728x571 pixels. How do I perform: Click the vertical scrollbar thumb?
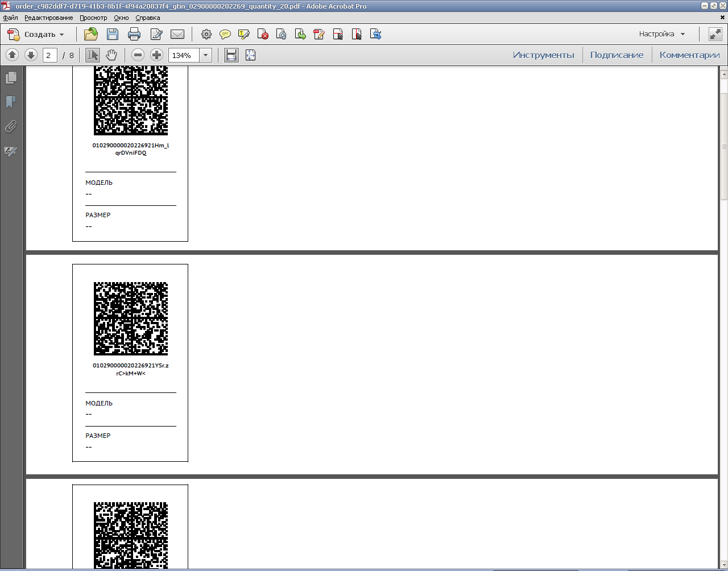click(x=724, y=146)
